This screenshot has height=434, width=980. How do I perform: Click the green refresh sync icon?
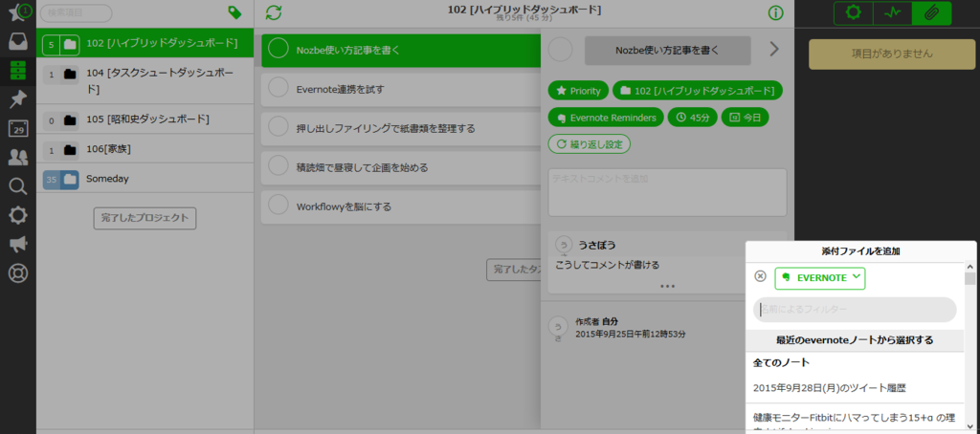pos(273,12)
